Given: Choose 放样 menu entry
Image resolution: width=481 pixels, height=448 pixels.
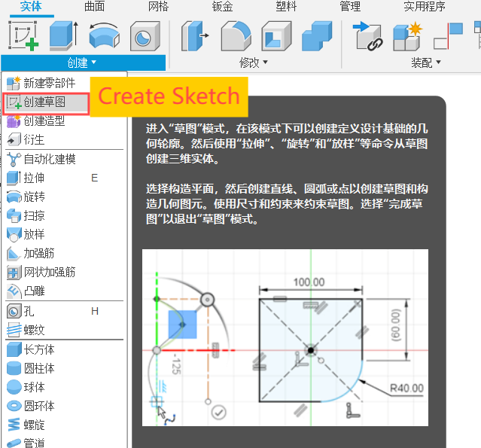Looking at the screenshot, I should (65, 234).
